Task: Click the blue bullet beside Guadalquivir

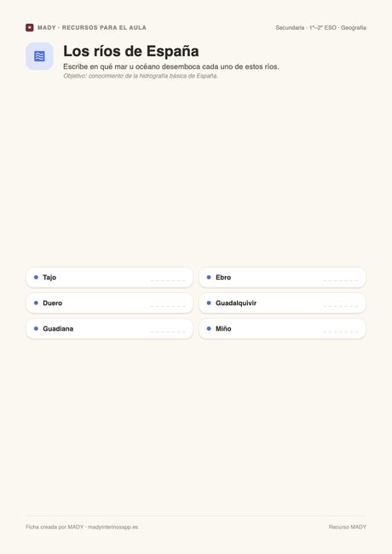Action: click(209, 303)
